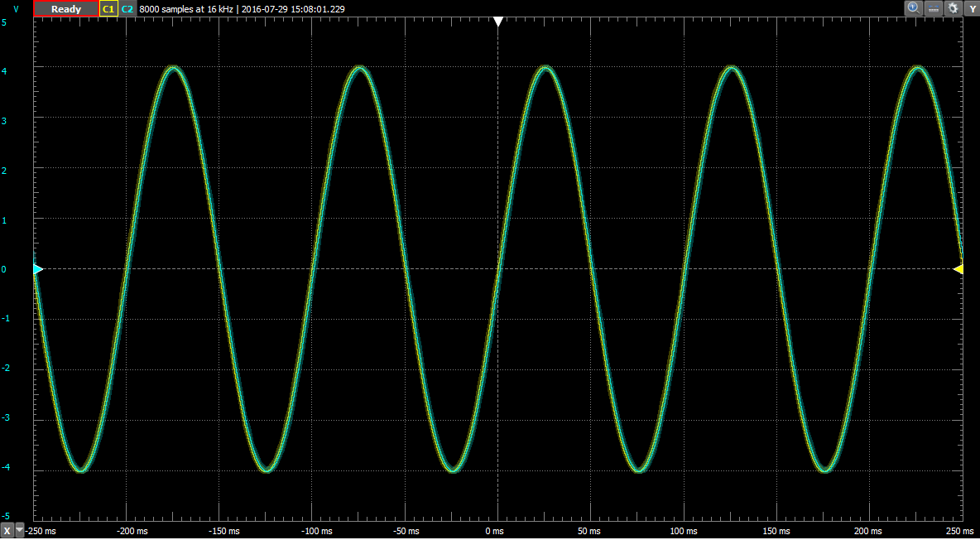Select the cyan C2 channel button

(x=127, y=9)
